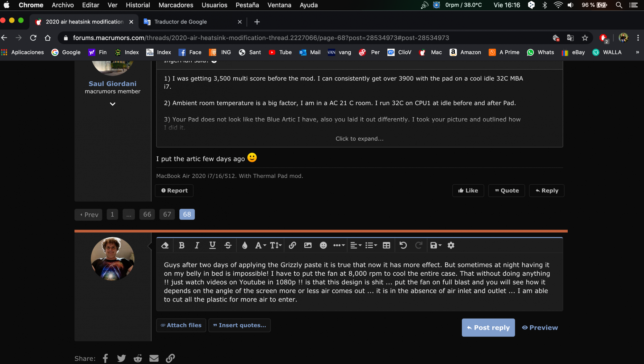Open the font family dropdown

tap(260, 245)
